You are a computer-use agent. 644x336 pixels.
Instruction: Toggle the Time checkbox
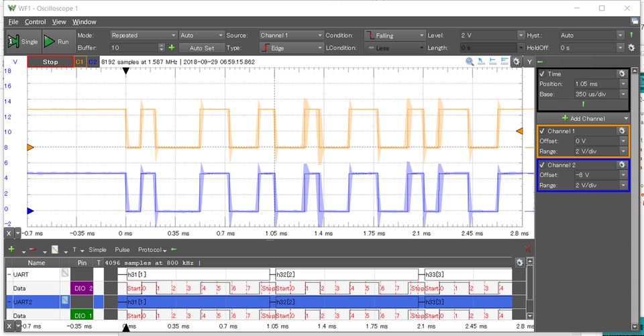click(x=542, y=74)
